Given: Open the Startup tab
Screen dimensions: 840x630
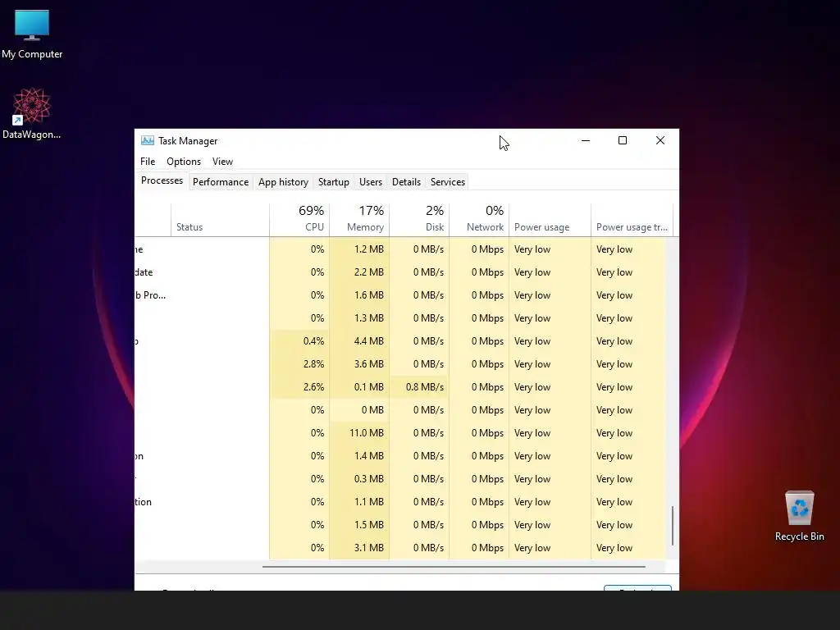Looking at the screenshot, I should coord(334,182).
